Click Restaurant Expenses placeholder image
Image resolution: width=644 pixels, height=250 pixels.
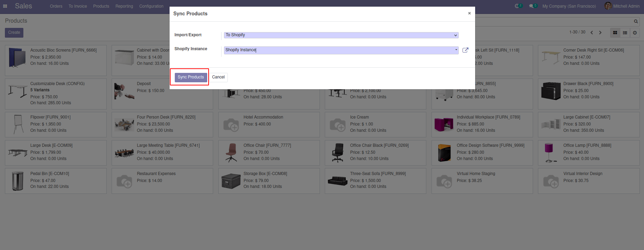[124, 181]
